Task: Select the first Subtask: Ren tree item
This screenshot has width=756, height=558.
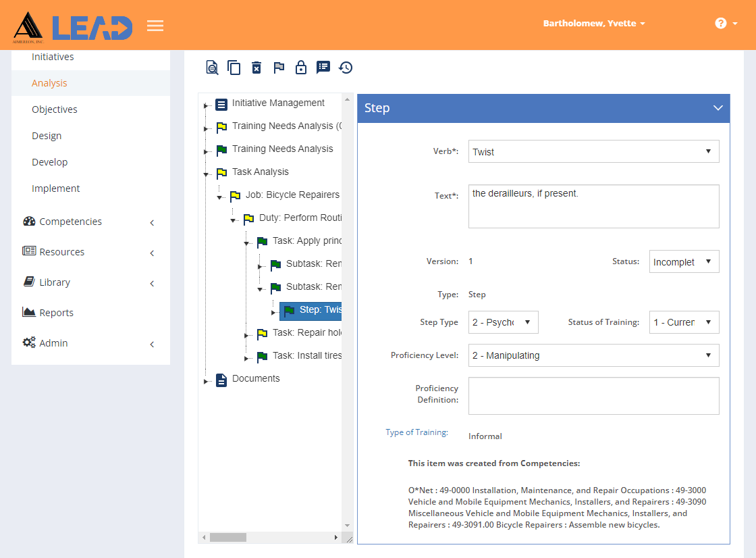Action: [x=314, y=263]
